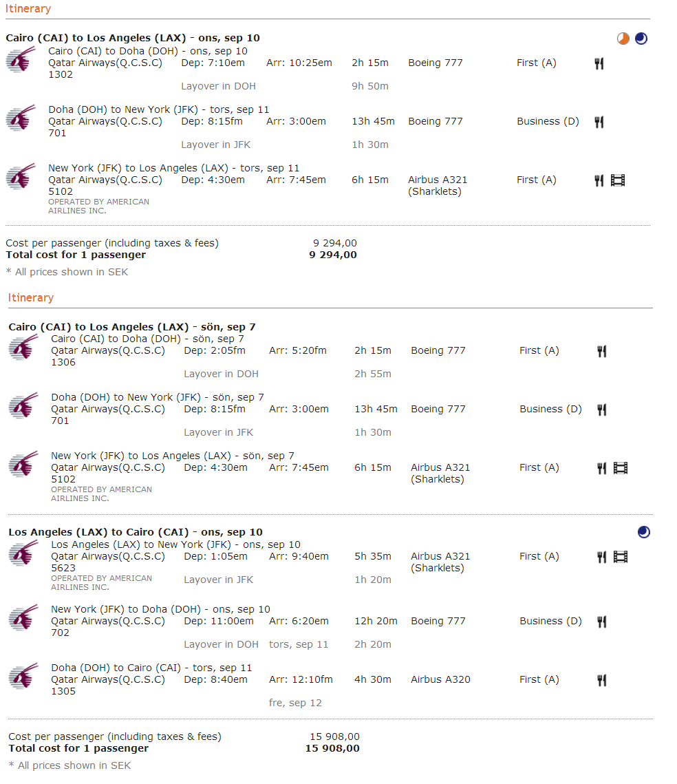Click the 15 908,00 total cost amount
This screenshot has height=784, width=677.
click(x=332, y=748)
